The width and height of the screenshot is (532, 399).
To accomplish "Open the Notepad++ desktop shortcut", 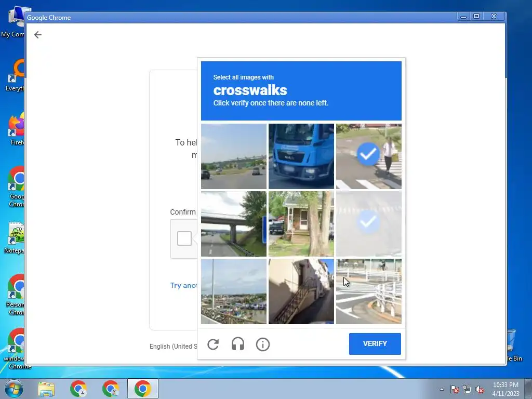I will tap(14, 238).
